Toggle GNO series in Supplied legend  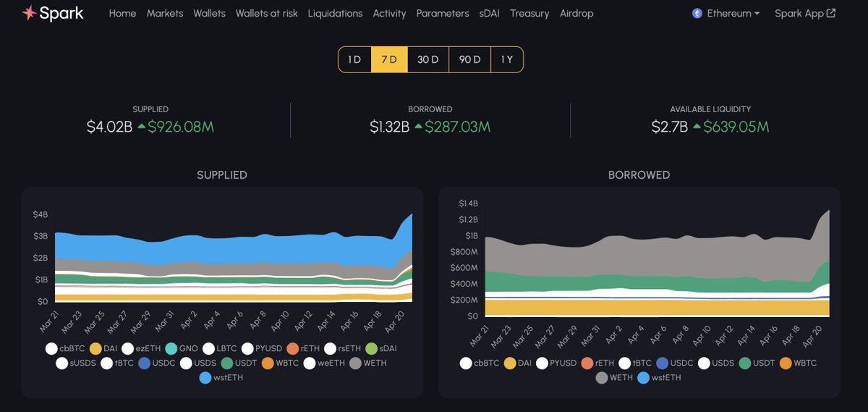point(182,348)
